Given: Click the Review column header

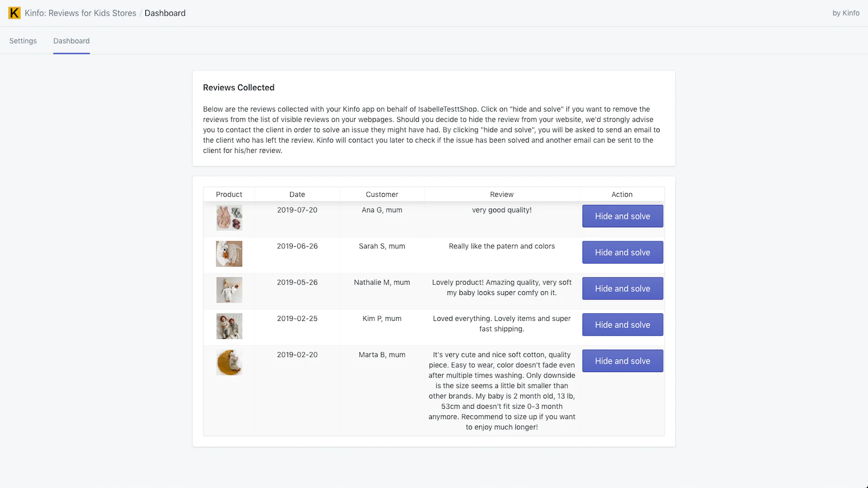Looking at the screenshot, I should point(502,194).
